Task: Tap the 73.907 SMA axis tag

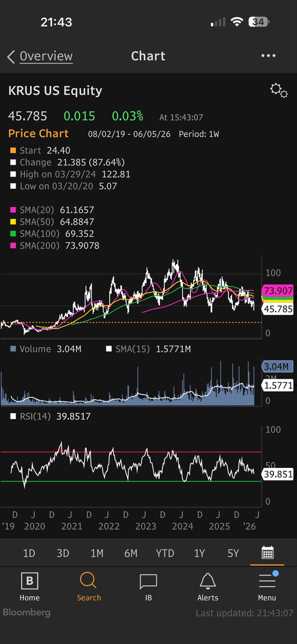Action: (x=278, y=291)
